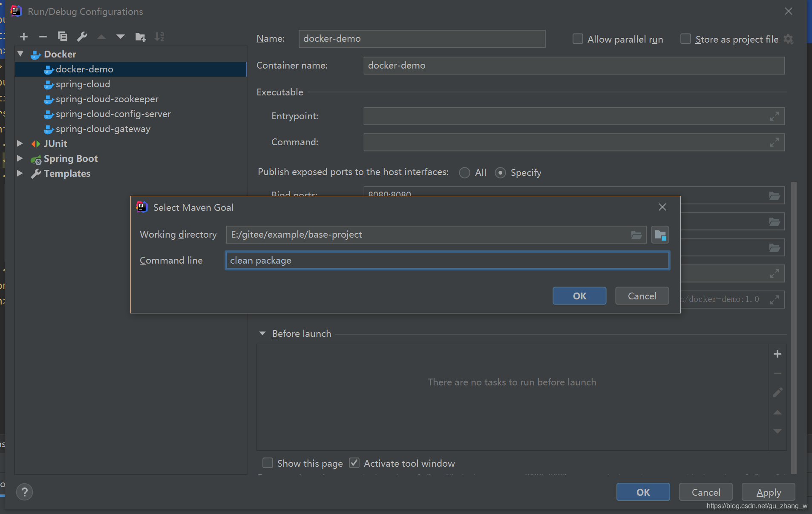This screenshot has width=812, height=514.
Task: Browse folder for Bind ports field
Action: (x=775, y=195)
